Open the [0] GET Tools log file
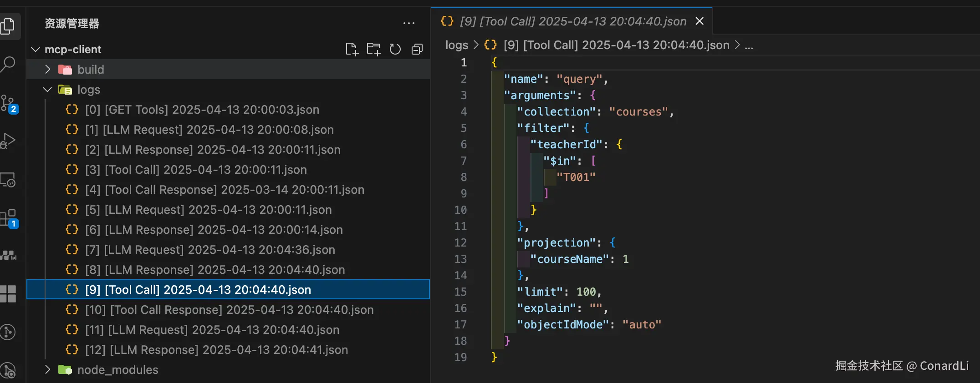The width and height of the screenshot is (980, 383). [x=202, y=110]
